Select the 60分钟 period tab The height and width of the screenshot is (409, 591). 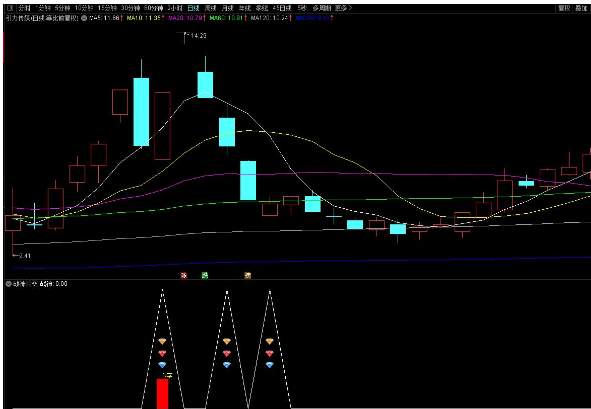pyautogui.click(x=153, y=8)
